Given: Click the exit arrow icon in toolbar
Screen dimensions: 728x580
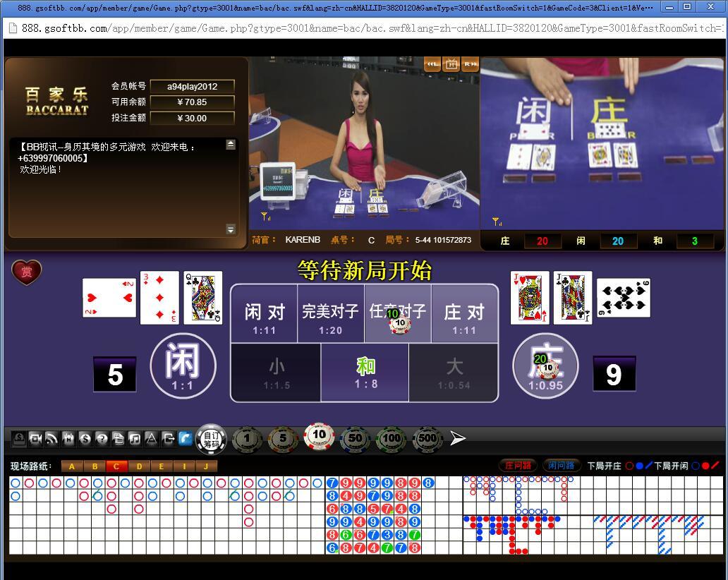Looking at the screenshot, I should pyautogui.click(x=168, y=439).
